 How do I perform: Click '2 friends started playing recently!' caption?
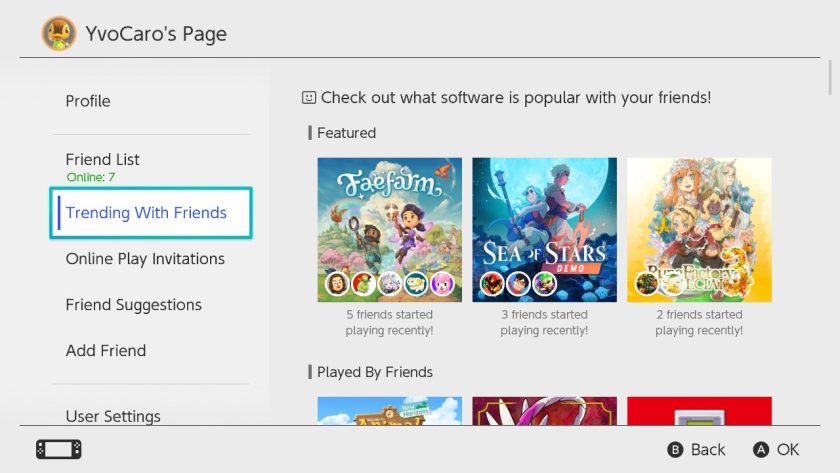(699, 322)
